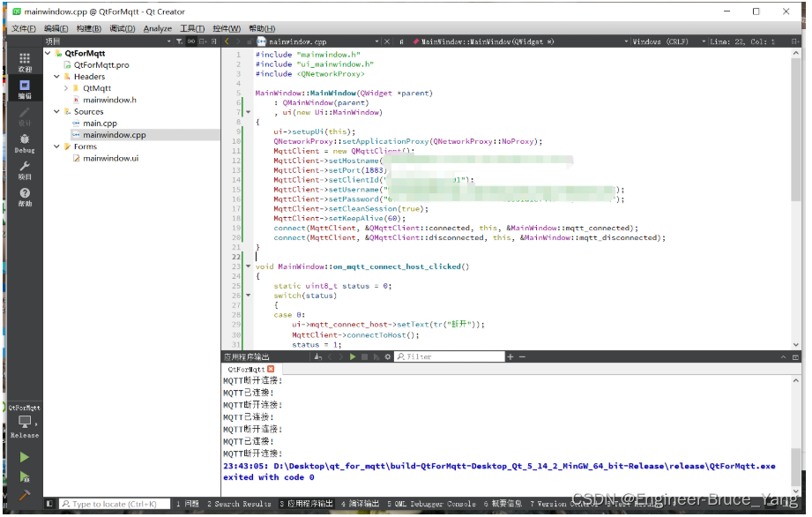Viewport: 812px width, 517px height.
Task: Open the Design (设计) mode
Action: coord(25,116)
